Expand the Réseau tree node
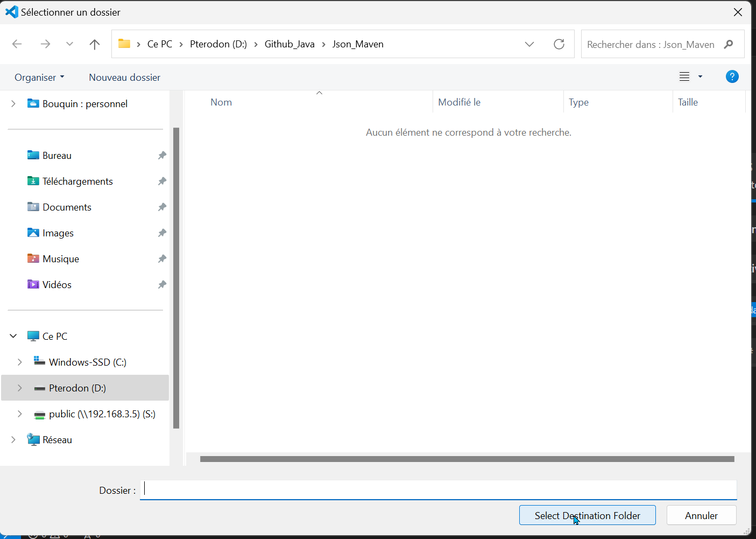Viewport: 756px width, 539px height. click(x=13, y=440)
